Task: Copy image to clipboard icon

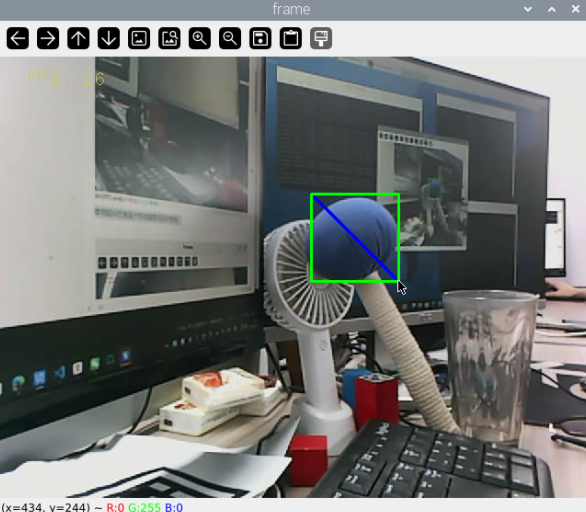Action: (291, 38)
